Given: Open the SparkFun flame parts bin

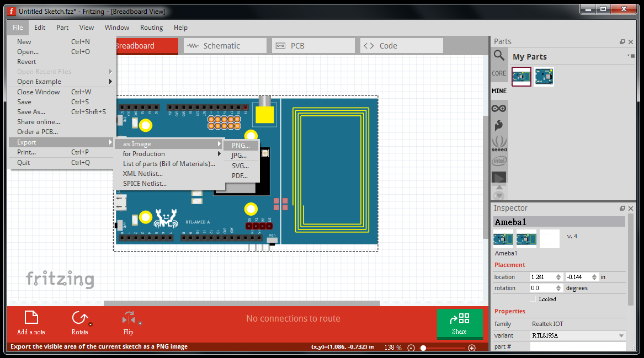Looking at the screenshot, I should [499, 125].
